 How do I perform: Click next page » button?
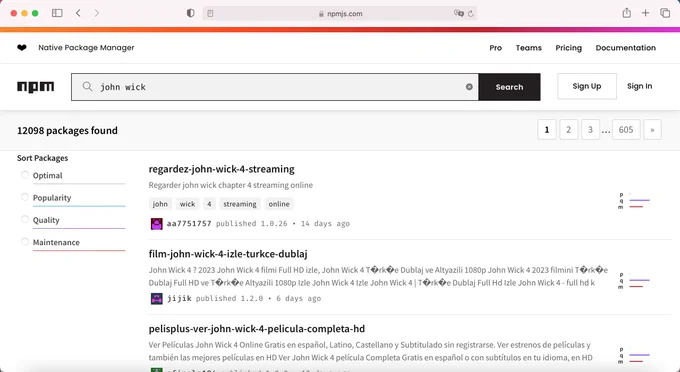coord(652,130)
